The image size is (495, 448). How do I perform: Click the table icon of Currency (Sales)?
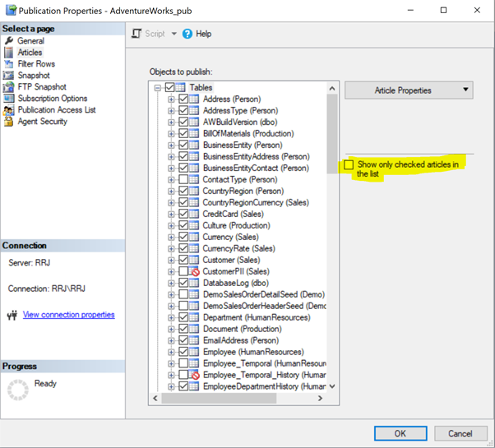pyautogui.click(x=194, y=237)
